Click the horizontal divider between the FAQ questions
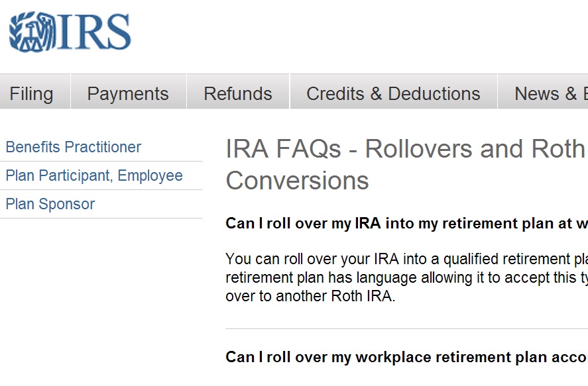The width and height of the screenshot is (588, 386). point(406,328)
